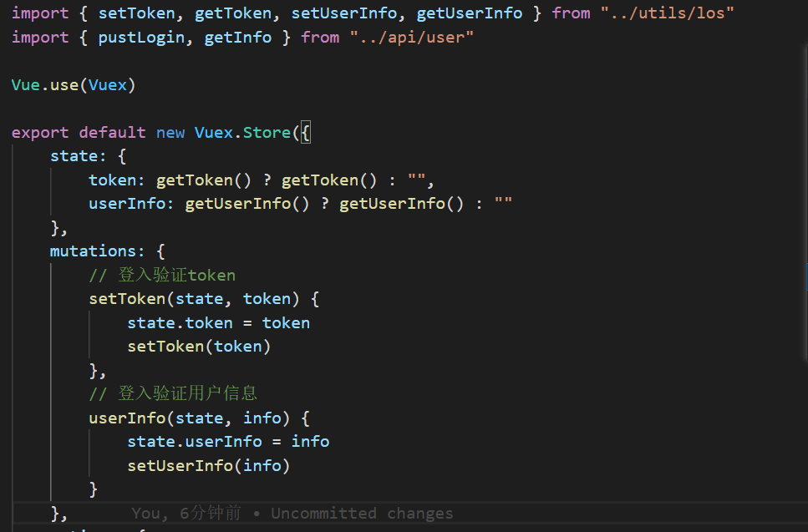
Task: Click the git blame annotation 'Uncommitted changes'
Action: coord(362,514)
